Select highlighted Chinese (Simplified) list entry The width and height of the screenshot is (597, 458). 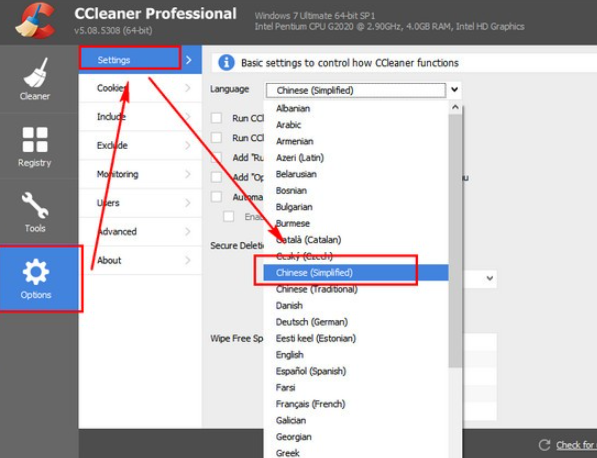click(356, 273)
